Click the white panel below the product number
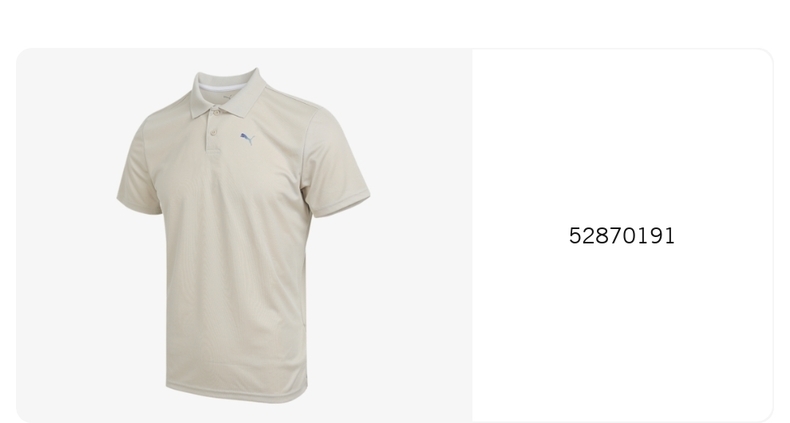The height and width of the screenshot is (423, 790). coord(622,333)
